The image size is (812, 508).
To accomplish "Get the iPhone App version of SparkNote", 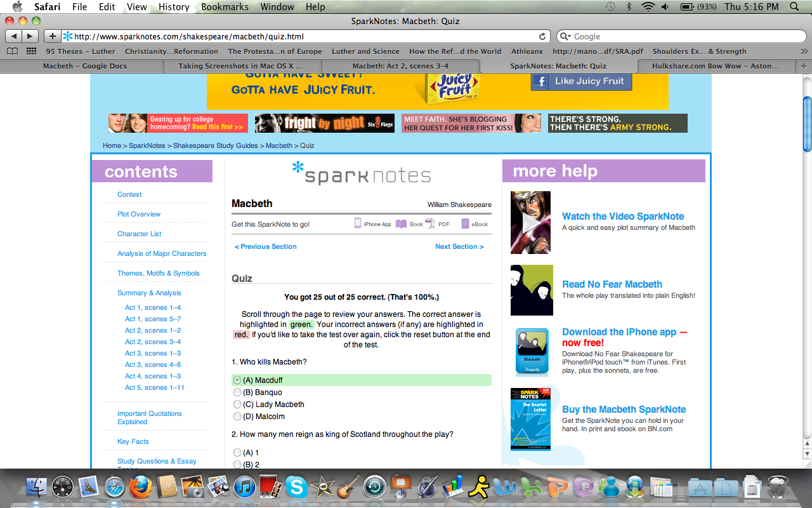I will coord(372,224).
